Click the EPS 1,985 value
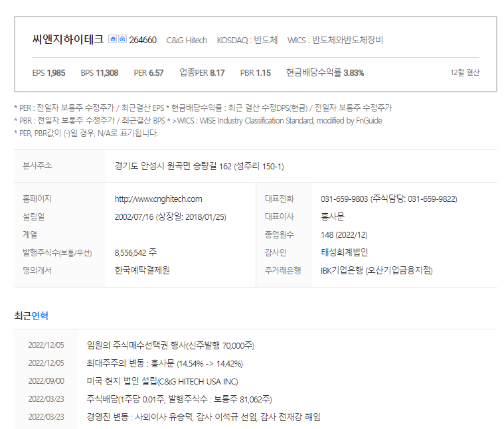Viewport: 504px width, 429px height. 49,73
